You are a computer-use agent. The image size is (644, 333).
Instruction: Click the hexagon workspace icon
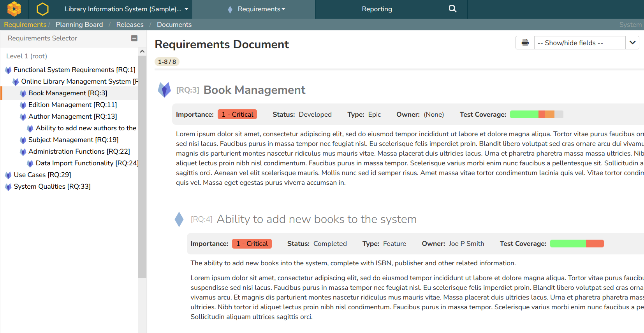(42, 9)
